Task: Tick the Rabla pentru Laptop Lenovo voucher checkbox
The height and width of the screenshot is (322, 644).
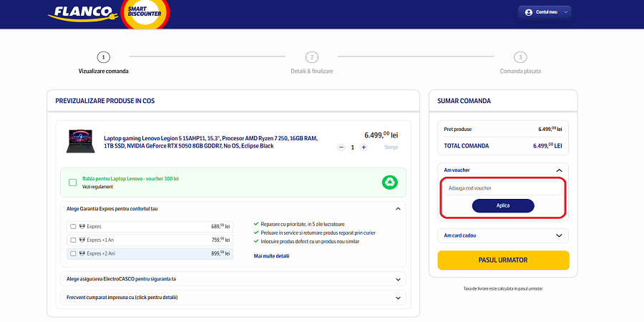Action: pyautogui.click(x=73, y=182)
